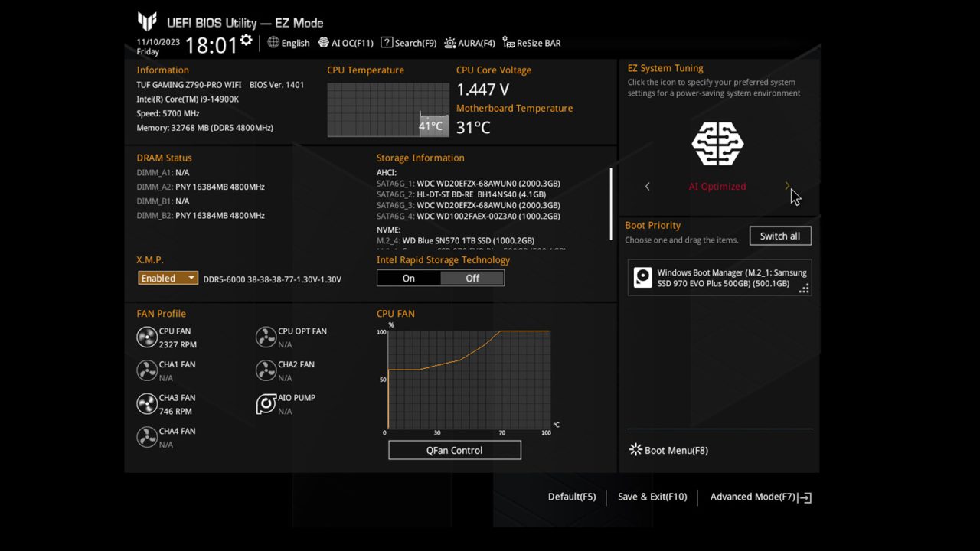Click the CHA4 FAN icon

[x=146, y=437]
